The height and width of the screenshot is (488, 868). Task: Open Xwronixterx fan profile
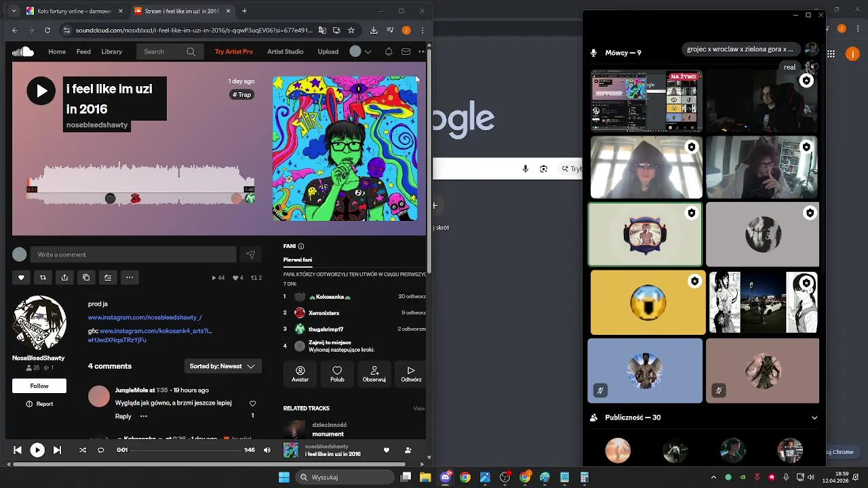(324, 313)
